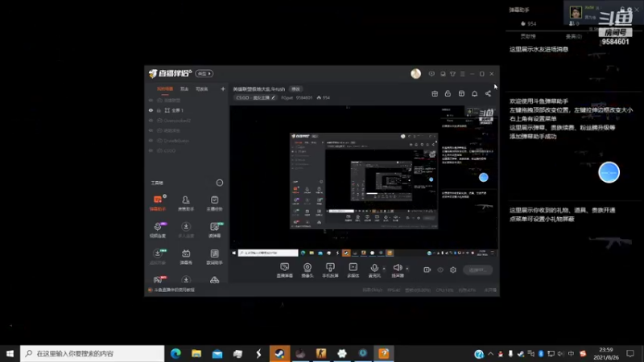Expand microphone options arrow
Screen dimensions: 644x362
pyautogui.click(x=384, y=269)
